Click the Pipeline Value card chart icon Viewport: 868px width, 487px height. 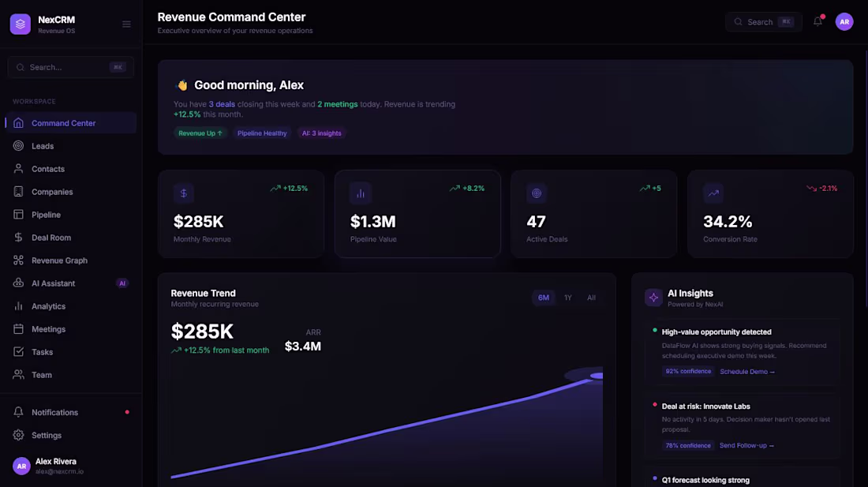point(361,193)
